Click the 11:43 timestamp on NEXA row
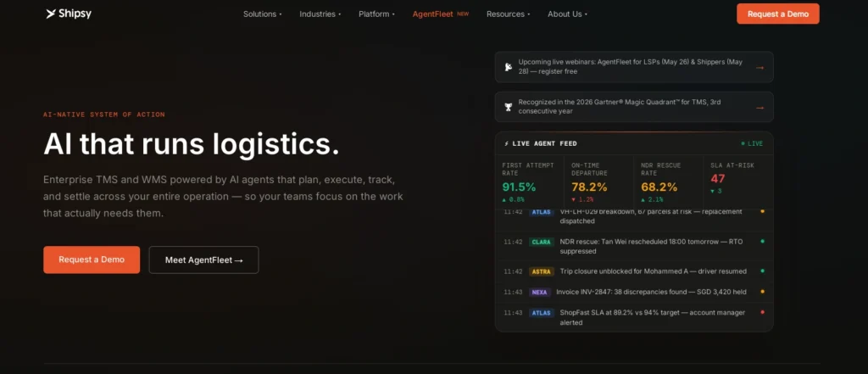868x374 pixels. click(513, 292)
